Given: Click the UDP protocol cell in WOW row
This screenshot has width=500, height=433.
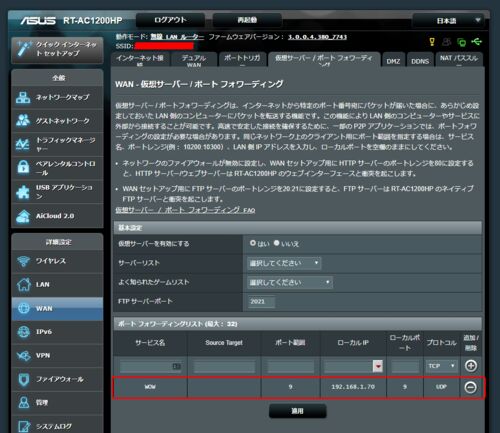Looking at the screenshot, I should click(x=441, y=387).
